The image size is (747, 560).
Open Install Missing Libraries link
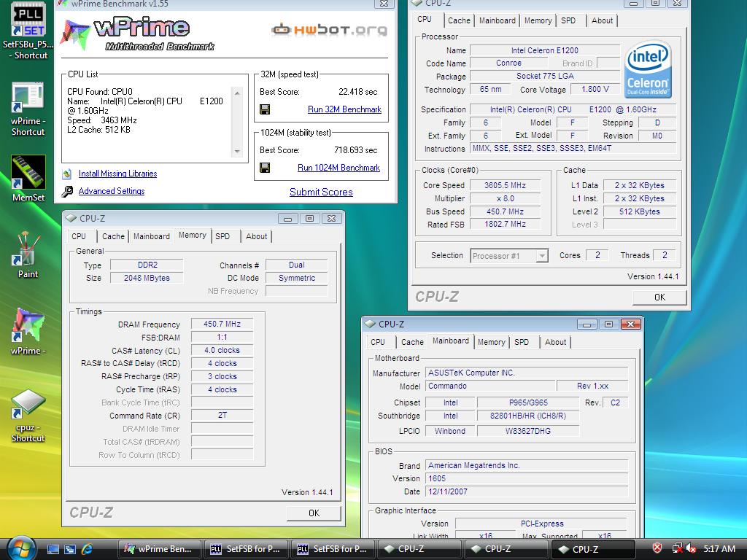[x=117, y=174]
